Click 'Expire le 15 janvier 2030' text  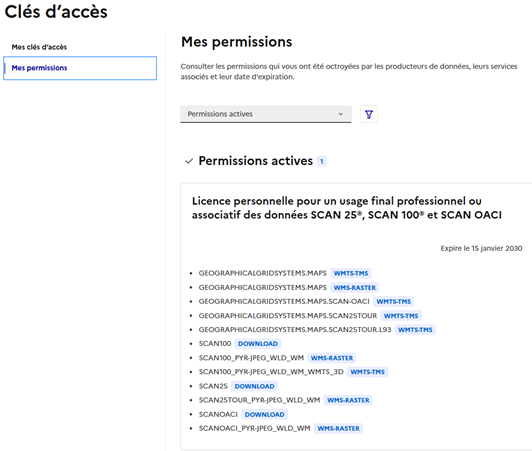pos(481,248)
